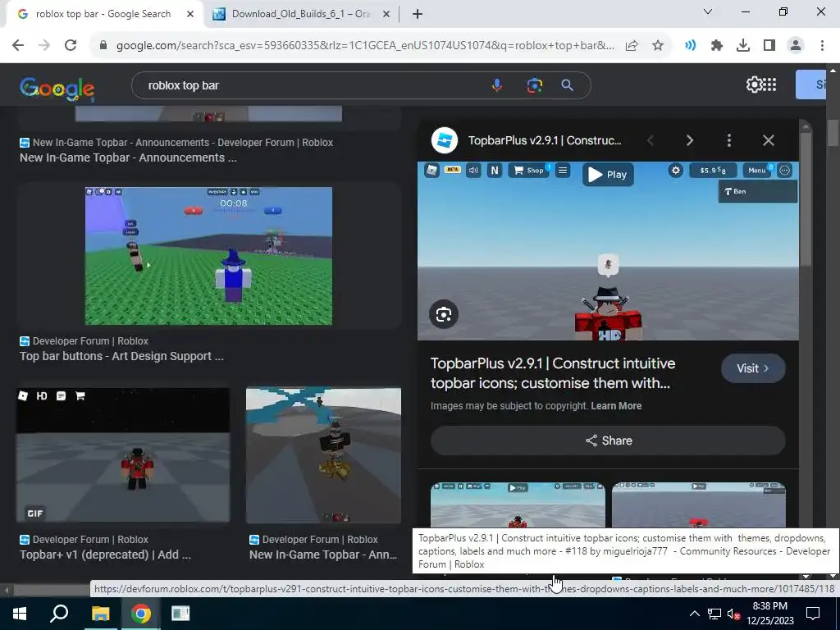
Task: Open Chrome three-dot menu
Action: coord(822,46)
